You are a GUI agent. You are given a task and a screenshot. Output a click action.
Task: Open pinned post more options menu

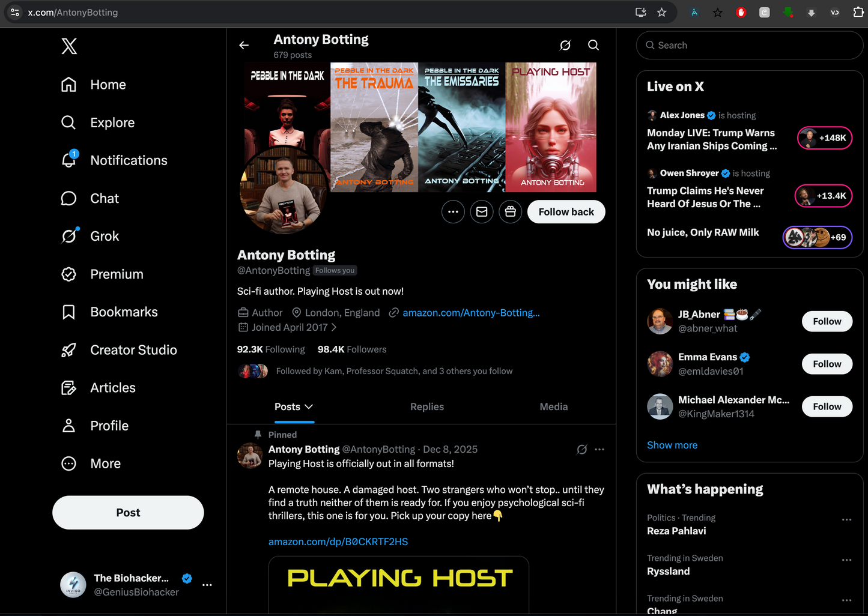coord(599,450)
